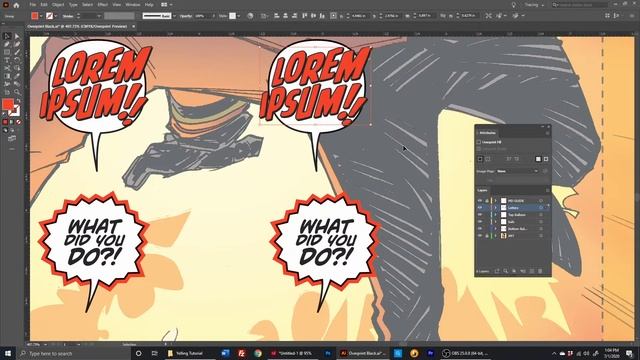Open the Layers panel menu icon
Image resolution: width=640 pixels, height=360 pixels.
[547, 190]
